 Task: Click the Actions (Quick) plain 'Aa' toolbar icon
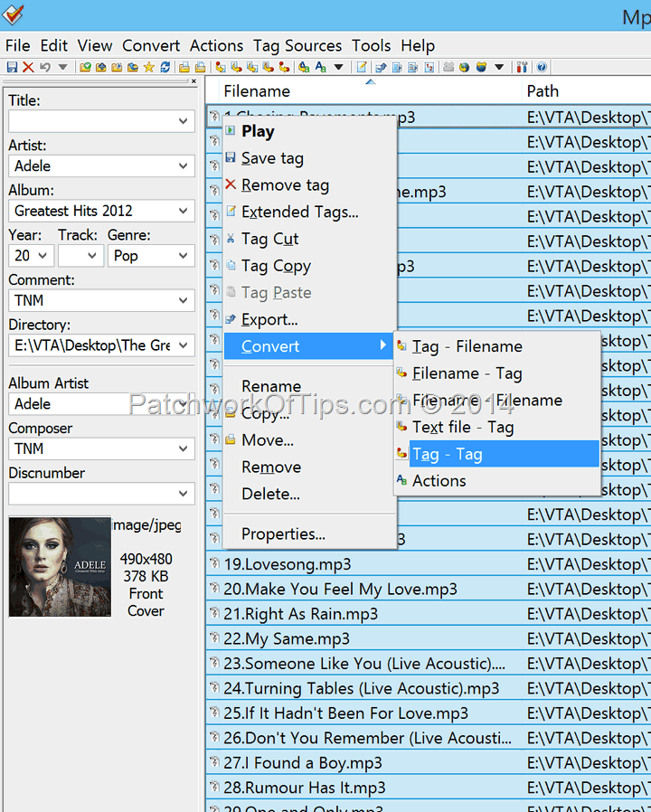tap(321, 67)
